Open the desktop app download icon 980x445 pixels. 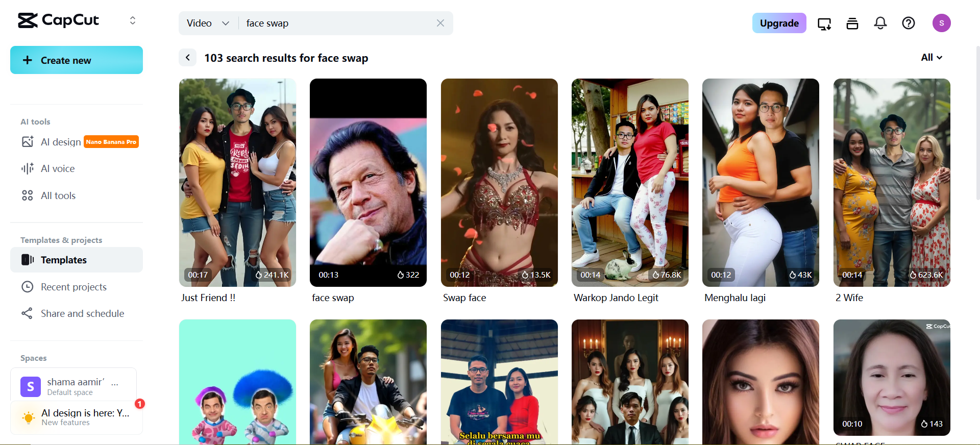(824, 23)
